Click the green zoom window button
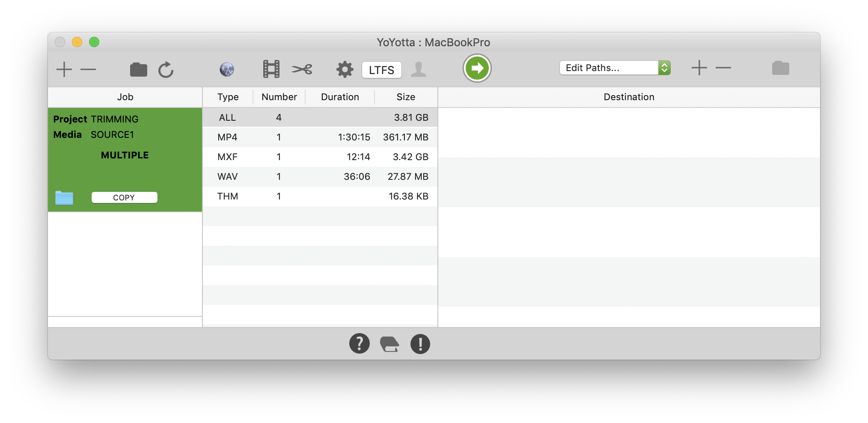The height and width of the screenshot is (423, 868). (x=94, y=42)
